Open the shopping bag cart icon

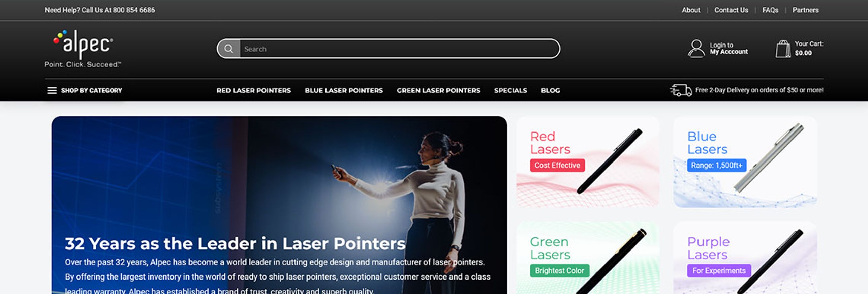coord(783,49)
